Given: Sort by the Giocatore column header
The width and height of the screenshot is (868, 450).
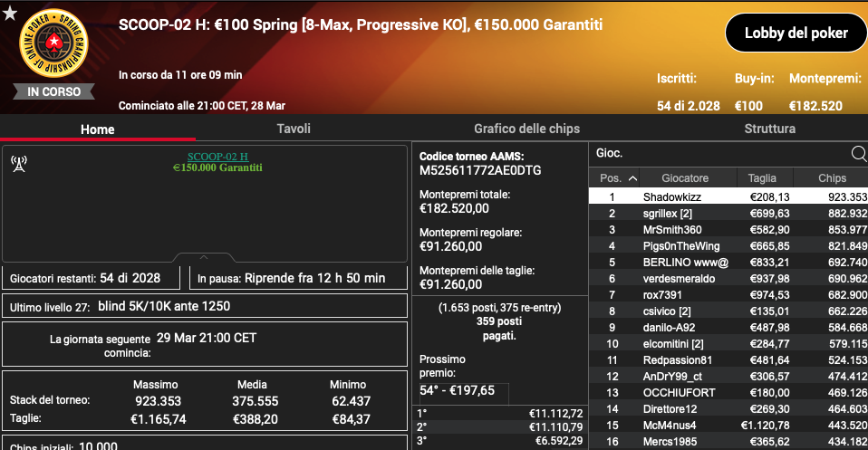Looking at the screenshot, I should click(x=685, y=178).
